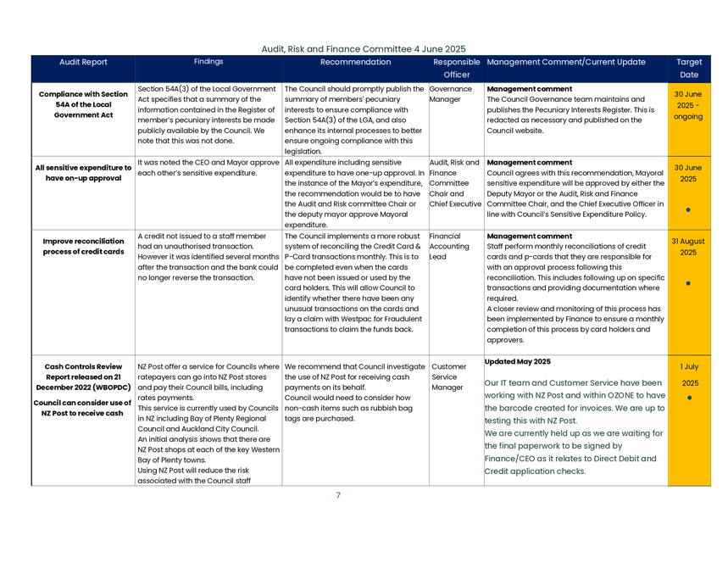The width and height of the screenshot is (728, 563).
Task: Click the blue status dot under '30 June 2025'
Action: click(x=688, y=210)
